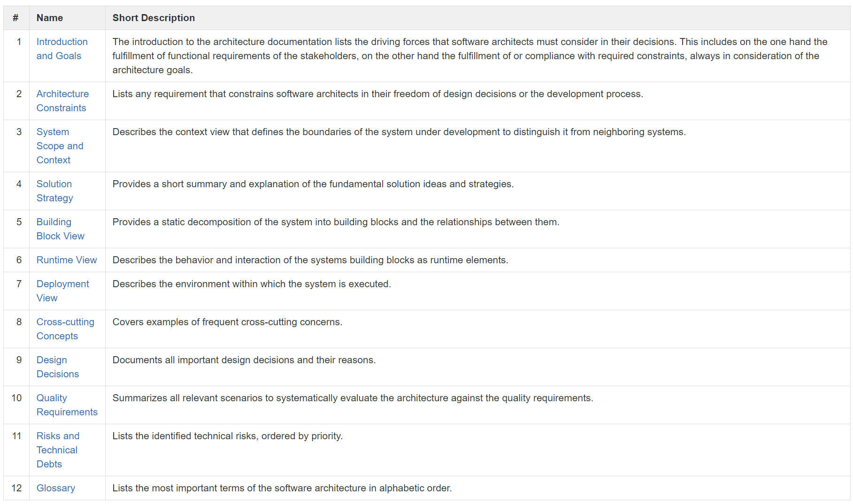Image resolution: width=853 pixels, height=504 pixels.
Task: Go to System Scope and Context
Action: tap(60, 146)
